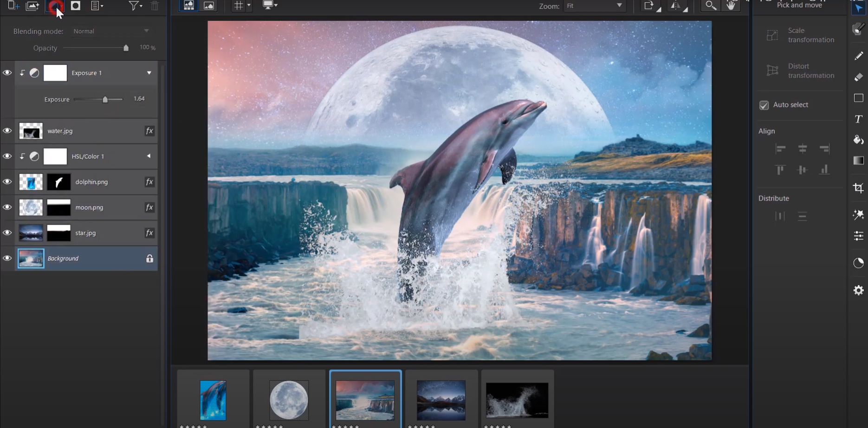Click Scale transformation
The image size is (868, 428).
point(800,35)
